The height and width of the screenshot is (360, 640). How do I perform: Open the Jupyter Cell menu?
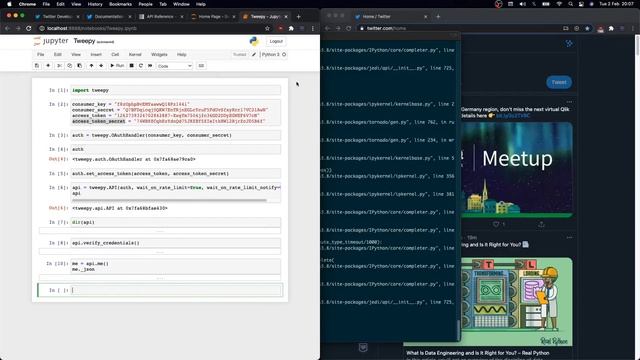point(115,54)
